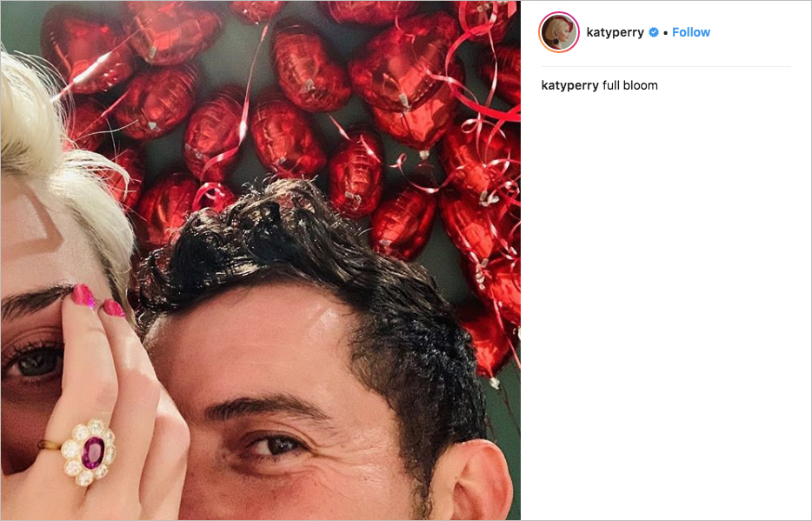
Task: Click katyperry username in the caption
Action: coord(569,85)
